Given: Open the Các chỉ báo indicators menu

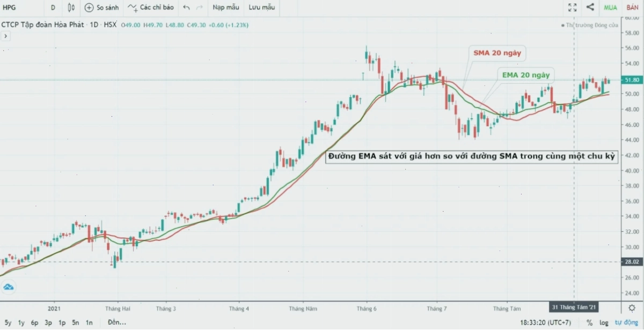Looking at the screenshot, I should [x=151, y=8].
